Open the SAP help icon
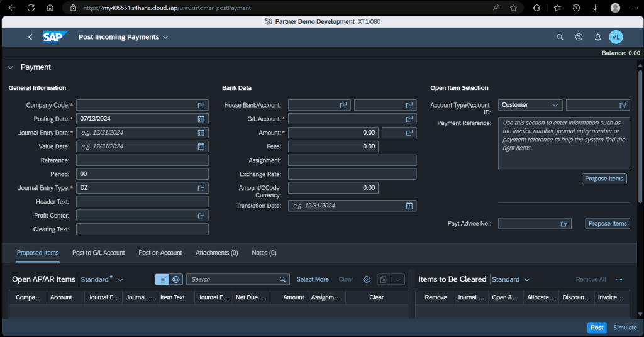Viewport: 644px width, 337px height. [579, 37]
